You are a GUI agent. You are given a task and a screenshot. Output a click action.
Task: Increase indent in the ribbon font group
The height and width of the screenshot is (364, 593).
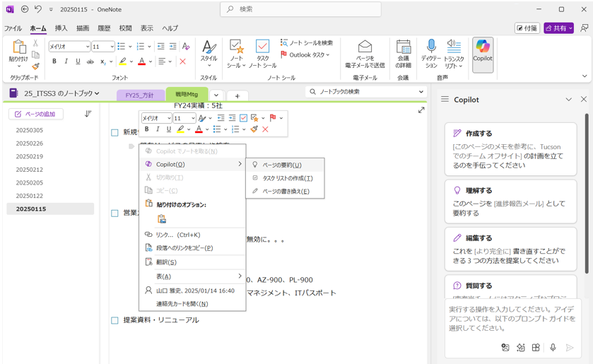click(173, 46)
